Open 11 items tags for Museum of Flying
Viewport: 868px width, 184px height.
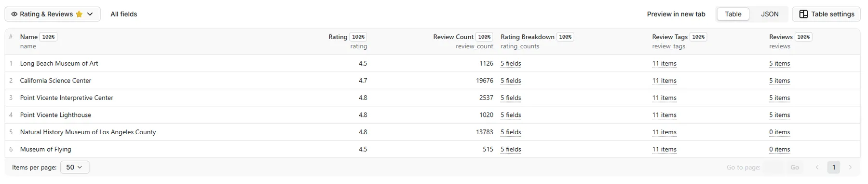(664, 149)
